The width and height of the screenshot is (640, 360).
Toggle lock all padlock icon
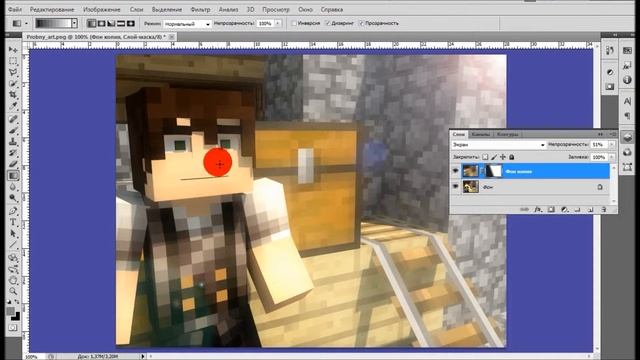512,157
